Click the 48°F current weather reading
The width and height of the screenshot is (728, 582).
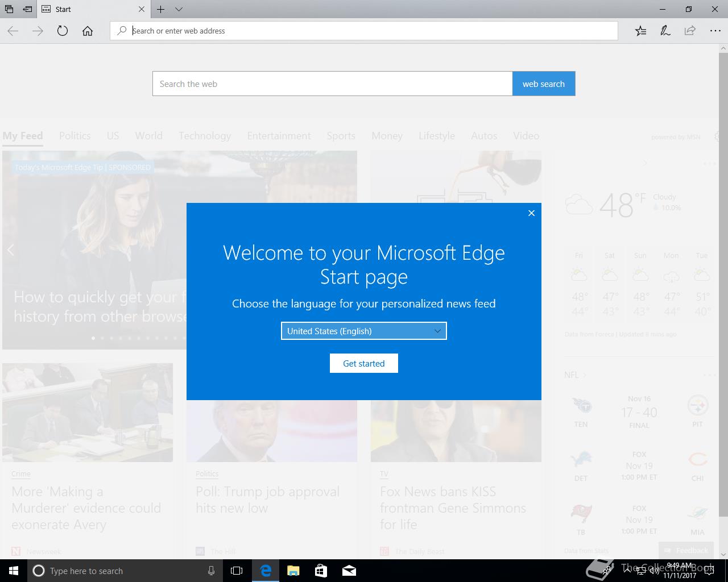622,205
